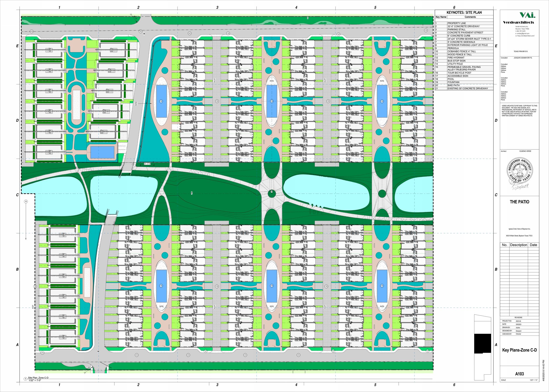The width and height of the screenshot is (549, 392).
Task: Select the 'BUS STOP SIGN' keynote row
Action: pyautogui.click(x=464, y=61)
